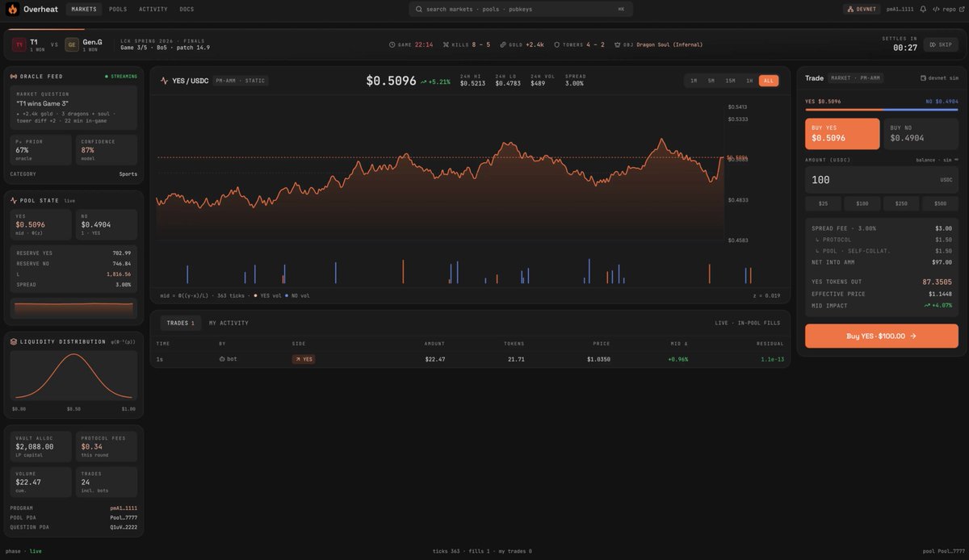The height and width of the screenshot is (560, 969).
Task: Click the green price trend arrow icon
Action: pos(423,81)
